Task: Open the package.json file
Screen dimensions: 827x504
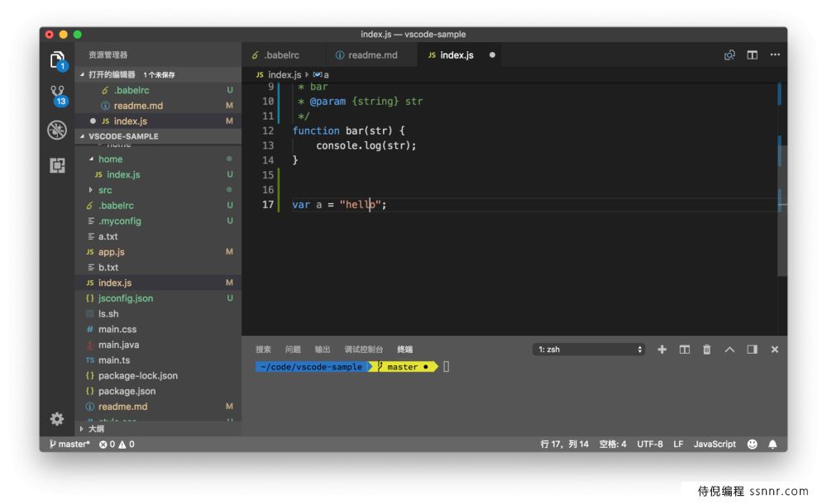Action: (x=158, y=391)
